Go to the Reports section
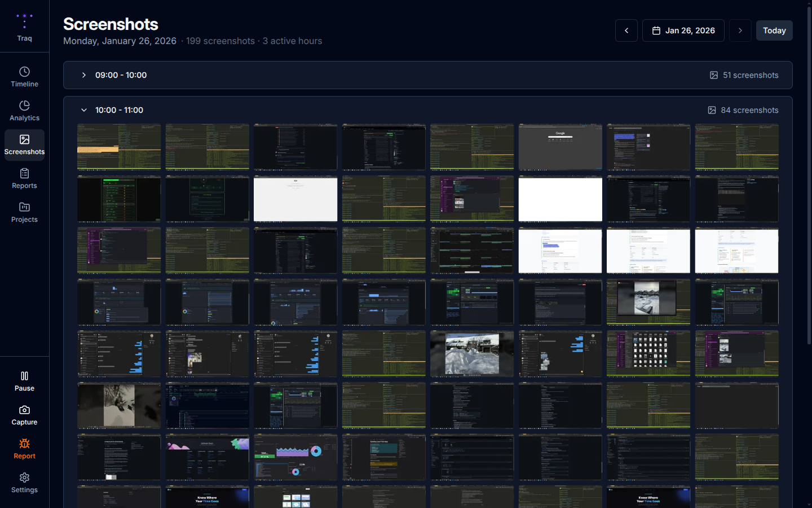Screen dimensions: 812x508 click(x=24, y=179)
